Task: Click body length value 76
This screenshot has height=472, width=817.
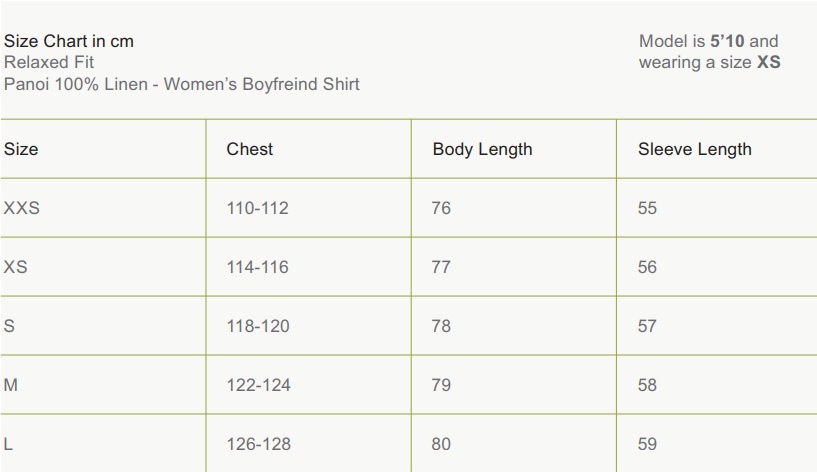Action: (x=441, y=208)
